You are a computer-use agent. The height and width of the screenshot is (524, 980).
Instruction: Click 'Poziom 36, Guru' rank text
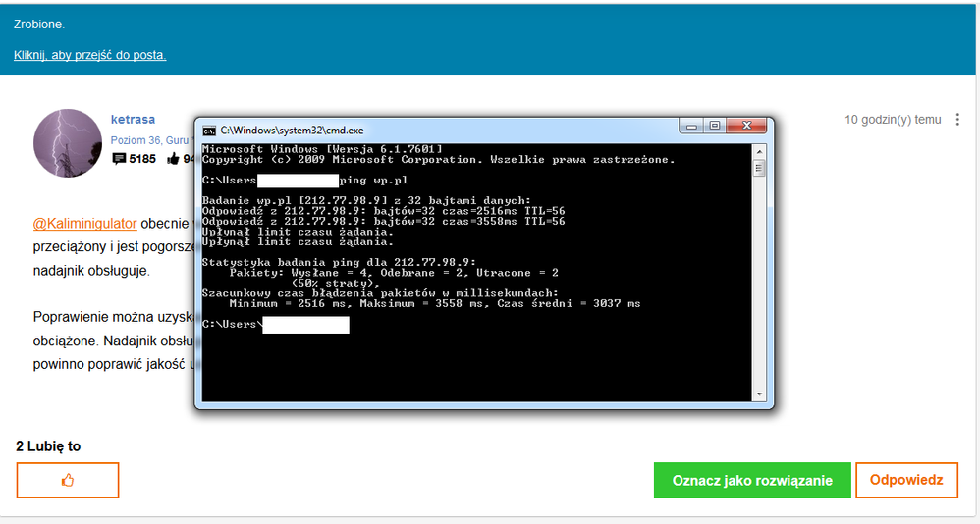[x=149, y=140]
